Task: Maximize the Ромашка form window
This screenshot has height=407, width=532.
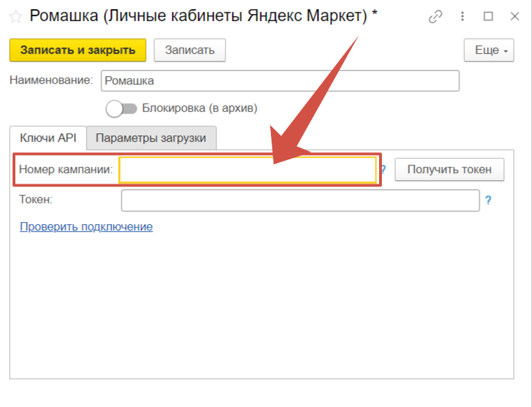Action: click(488, 17)
